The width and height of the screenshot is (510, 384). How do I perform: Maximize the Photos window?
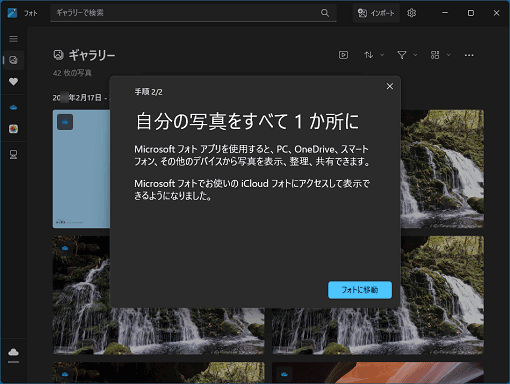pyautogui.click(x=471, y=13)
